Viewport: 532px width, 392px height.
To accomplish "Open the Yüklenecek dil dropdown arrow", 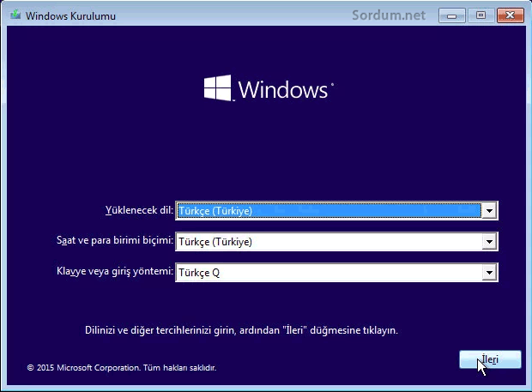I will pos(489,210).
